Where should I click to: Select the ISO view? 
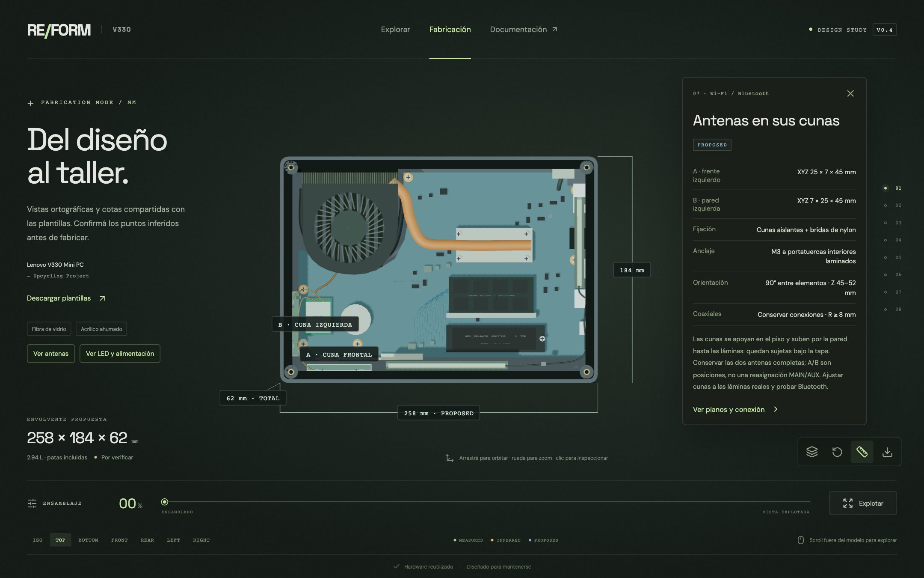click(38, 540)
